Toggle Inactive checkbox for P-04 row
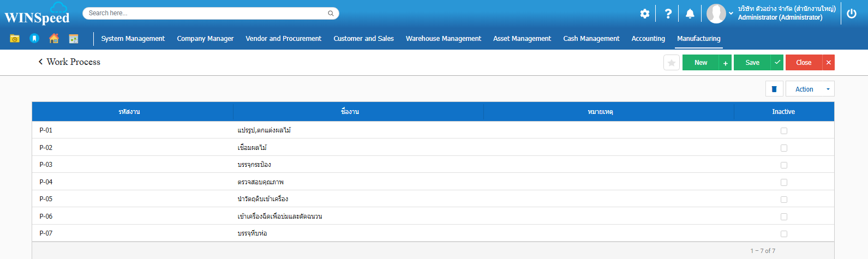Viewport: 868px width, 259px height. (784, 182)
